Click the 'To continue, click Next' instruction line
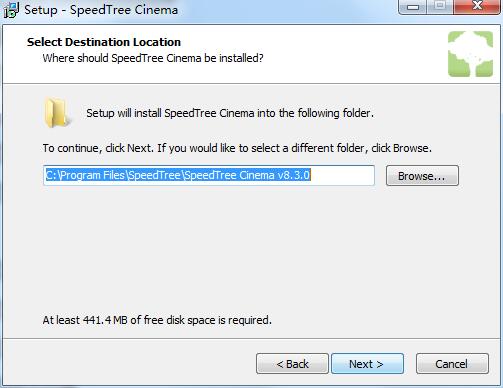Image resolution: width=503 pixels, height=388 pixels. click(x=237, y=148)
